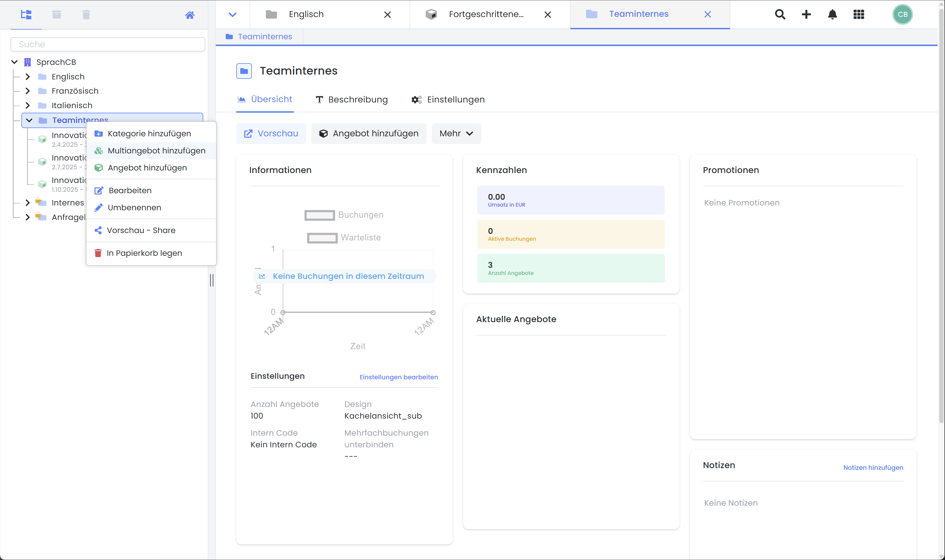This screenshot has height=560, width=945.
Task: Go to home via house icon
Action: 190,15
